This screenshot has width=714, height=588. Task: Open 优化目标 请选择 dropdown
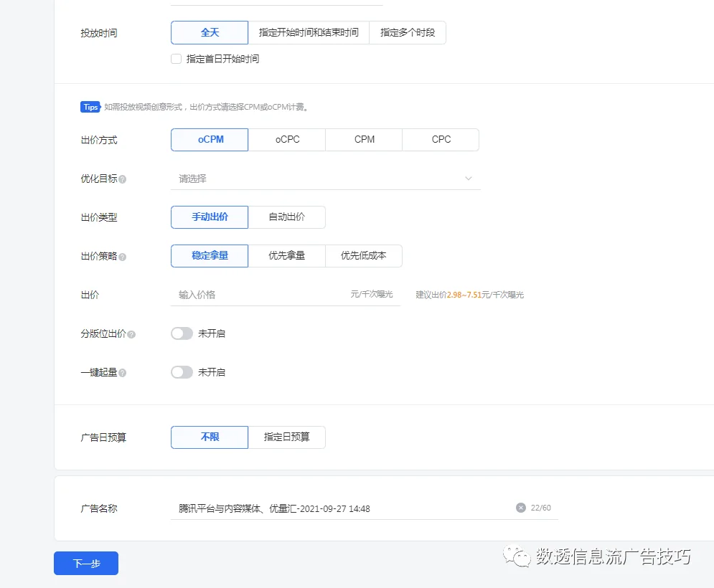(x=326, y=179)
